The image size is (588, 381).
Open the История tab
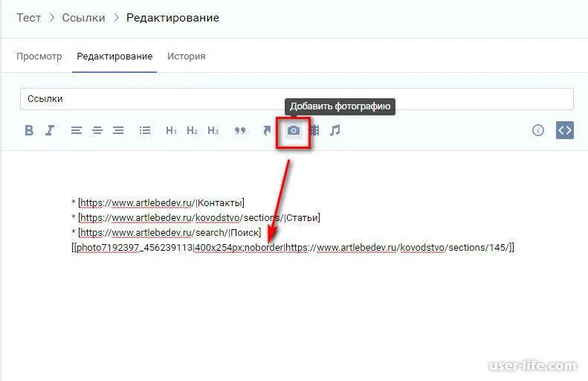click(187, 57)
